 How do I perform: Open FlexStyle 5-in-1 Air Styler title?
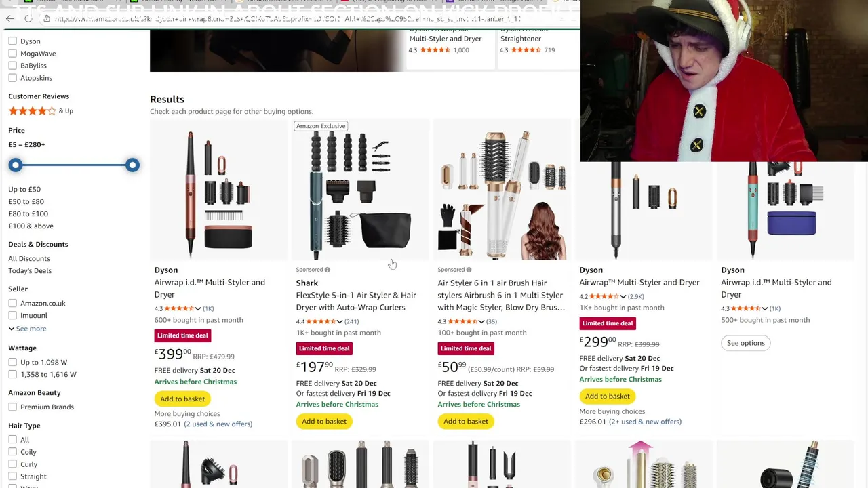coord(356,301)
